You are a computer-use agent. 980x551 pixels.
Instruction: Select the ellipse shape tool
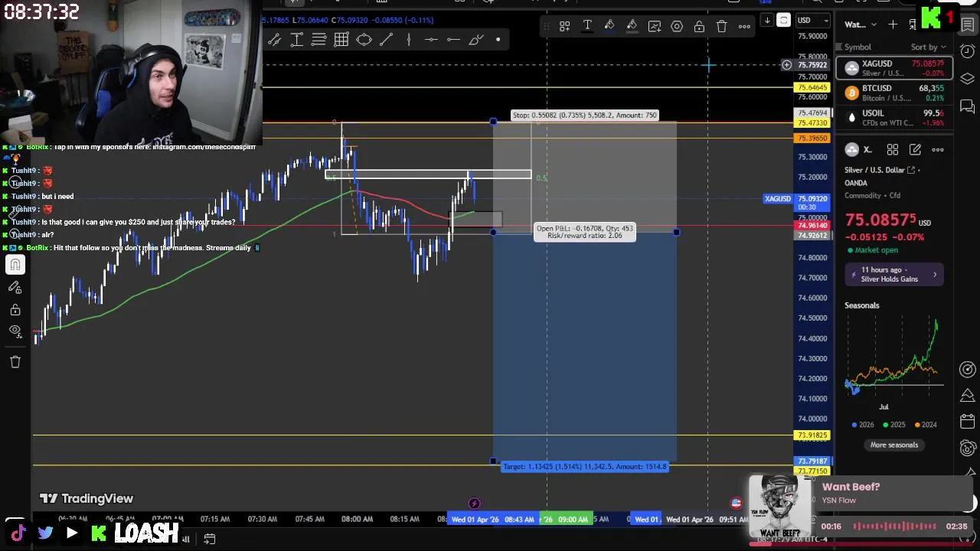point(364,40)
